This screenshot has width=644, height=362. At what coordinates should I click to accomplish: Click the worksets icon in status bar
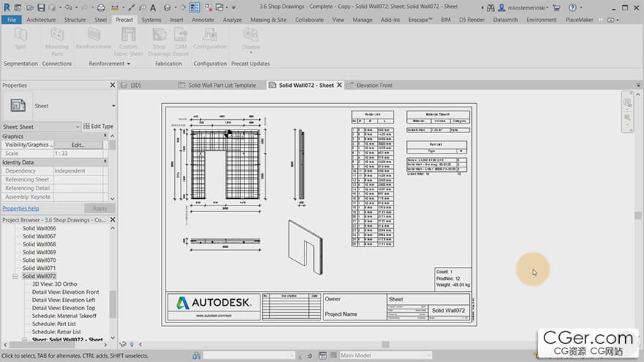pos(196,355)
